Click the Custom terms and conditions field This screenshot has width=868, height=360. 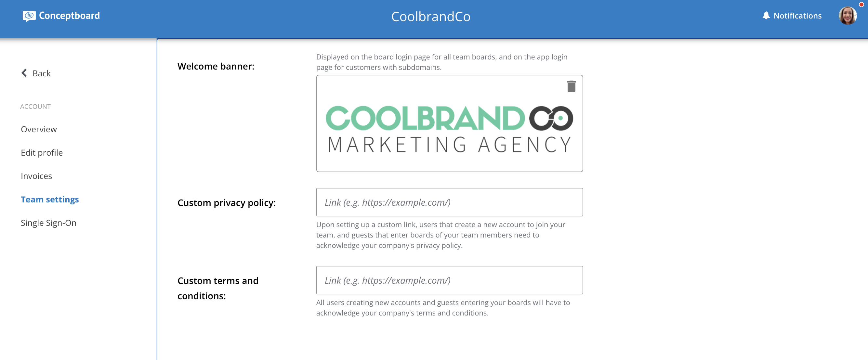(450, 280)
